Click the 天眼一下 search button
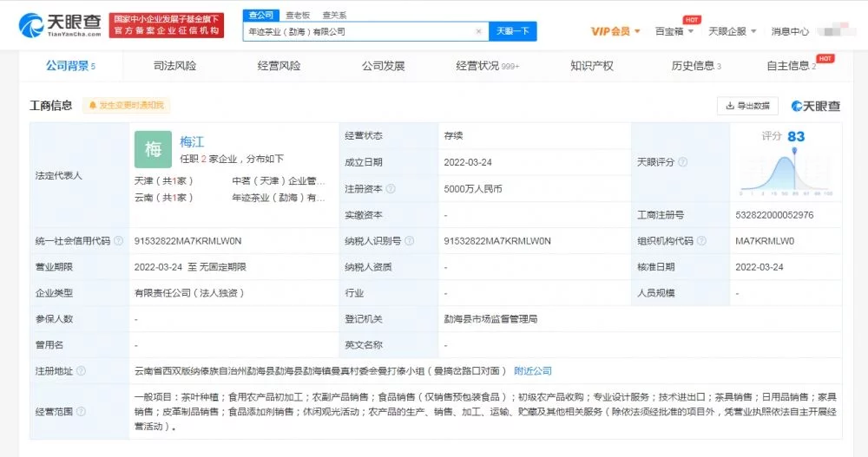The height and width of the screenshot is (457, 868). (x=513, y=31)
